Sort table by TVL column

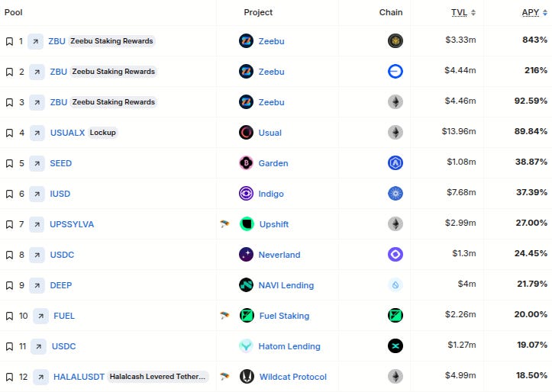463,13
